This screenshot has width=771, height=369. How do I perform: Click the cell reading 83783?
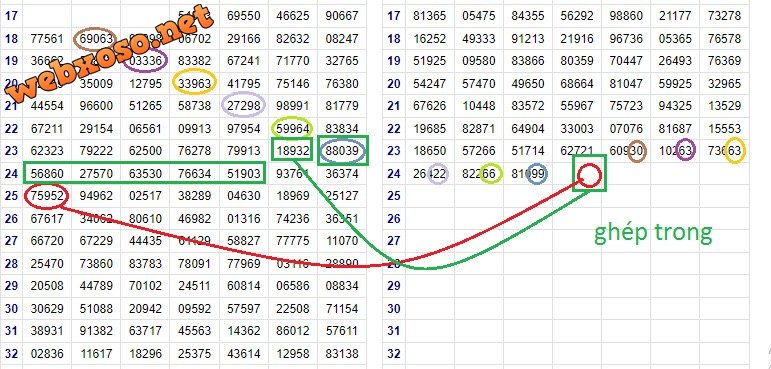(146, 264)
